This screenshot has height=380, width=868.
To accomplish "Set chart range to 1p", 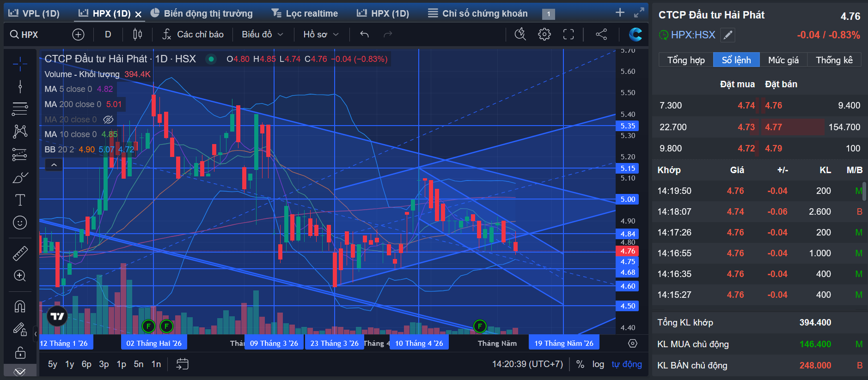I will (x=122, y=364).
